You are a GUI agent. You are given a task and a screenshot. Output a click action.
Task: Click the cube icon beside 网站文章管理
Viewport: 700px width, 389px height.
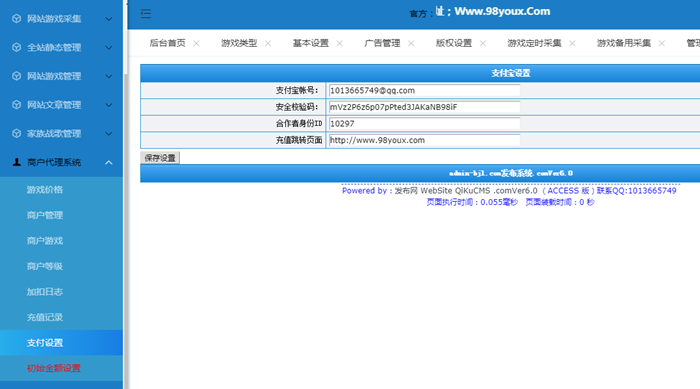17,105
